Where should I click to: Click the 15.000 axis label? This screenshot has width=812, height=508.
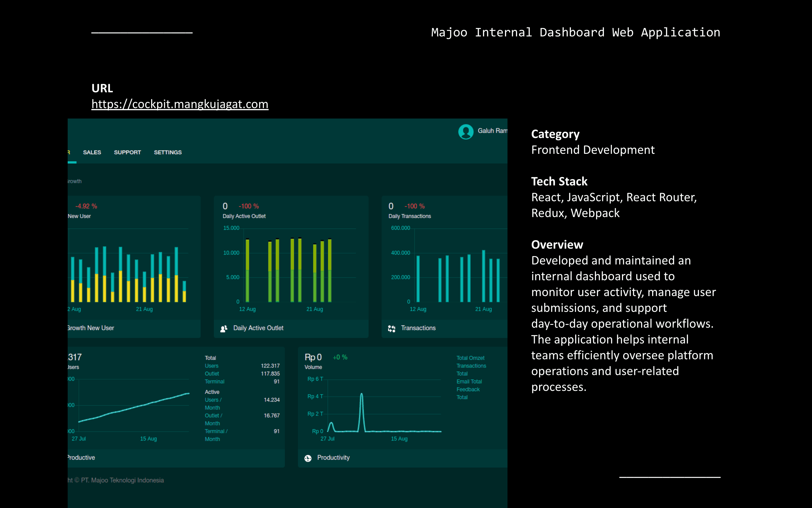pyautogui.click(x=231, y=228)
